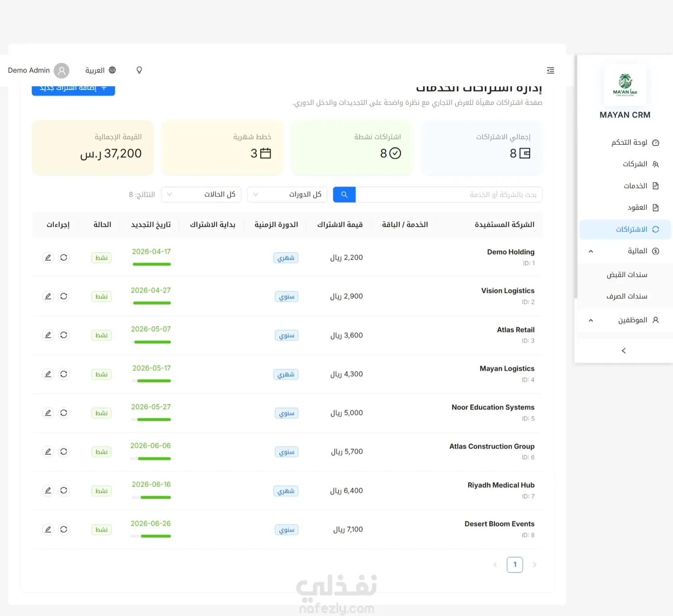Open the العقود contracts menu item
This screenshot has height=616, width=673.
[625, 208]
